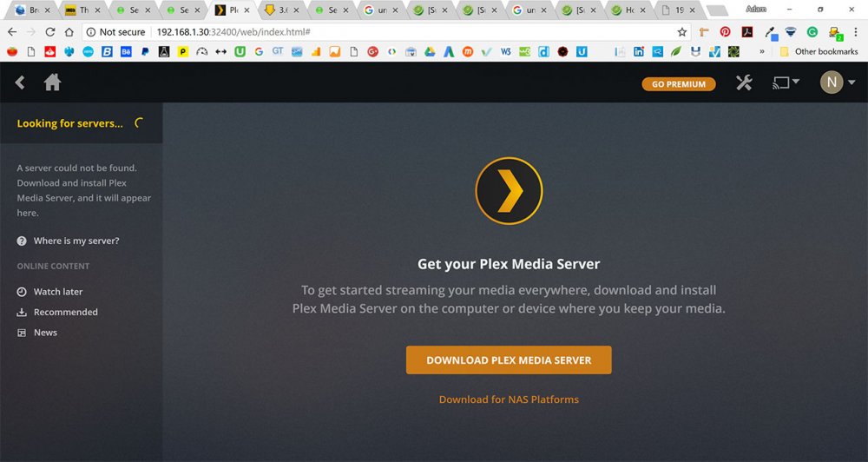Open a new tab button

718,10
